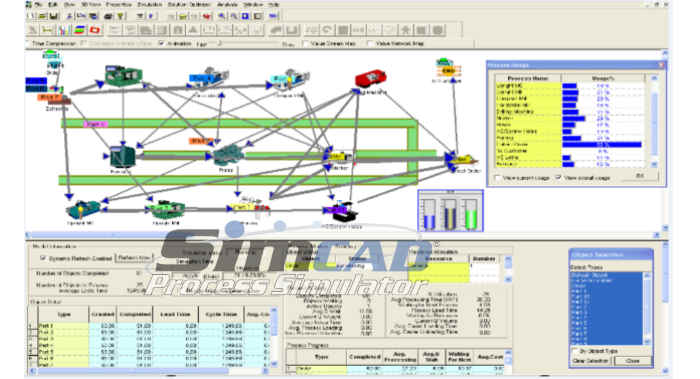Toggle the Animation checkbox
Viewport: 700px width, 379px height.
162,43
